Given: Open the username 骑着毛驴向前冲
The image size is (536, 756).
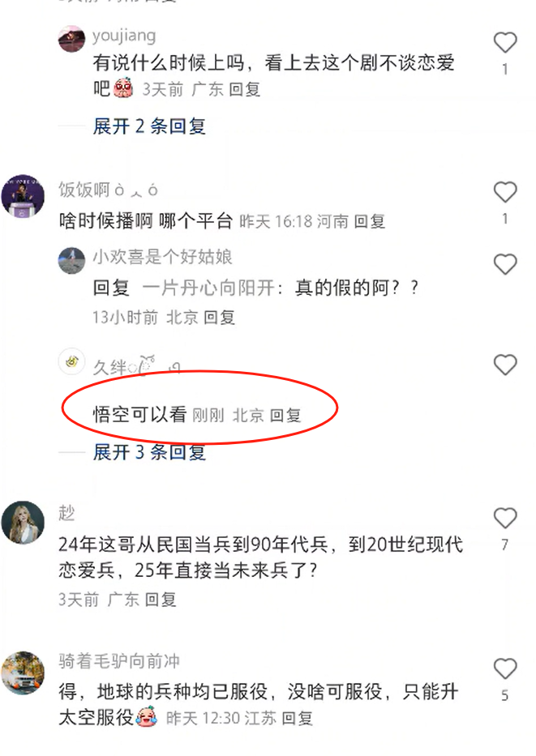Looking at the screenshot, I should click(119, 661).
